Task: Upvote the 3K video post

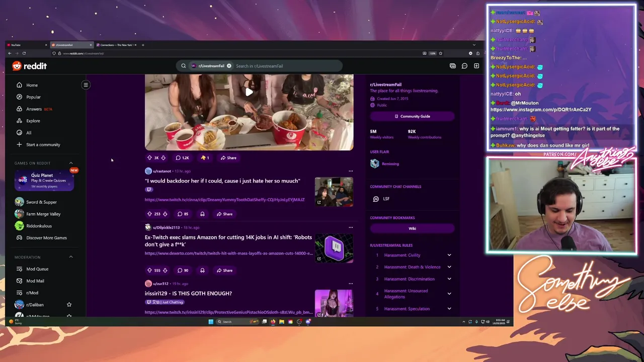Action: pyautogui.click(x=149, y=158)
